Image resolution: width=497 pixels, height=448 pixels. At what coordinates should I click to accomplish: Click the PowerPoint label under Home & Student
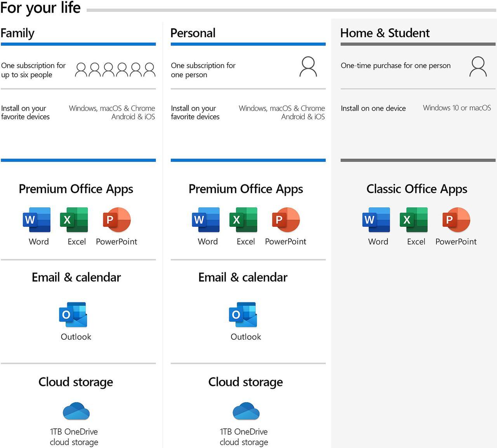456,241
